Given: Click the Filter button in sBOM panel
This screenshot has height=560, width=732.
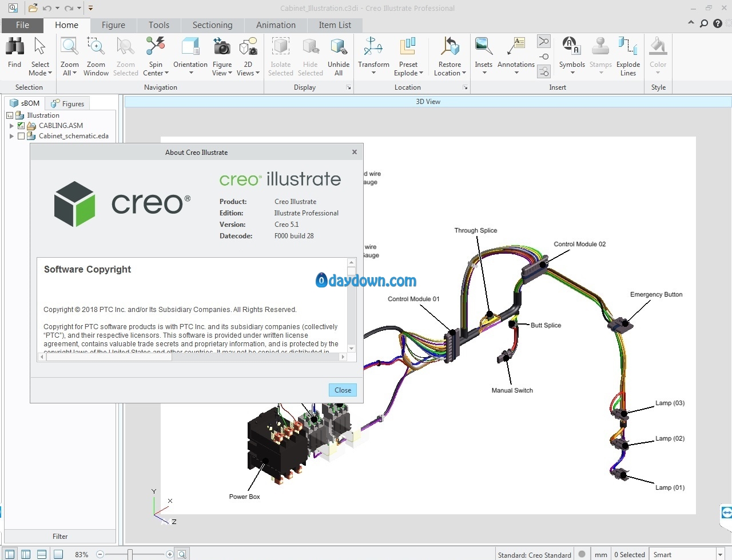Looking at the screenshot, I should coord(60,536).
